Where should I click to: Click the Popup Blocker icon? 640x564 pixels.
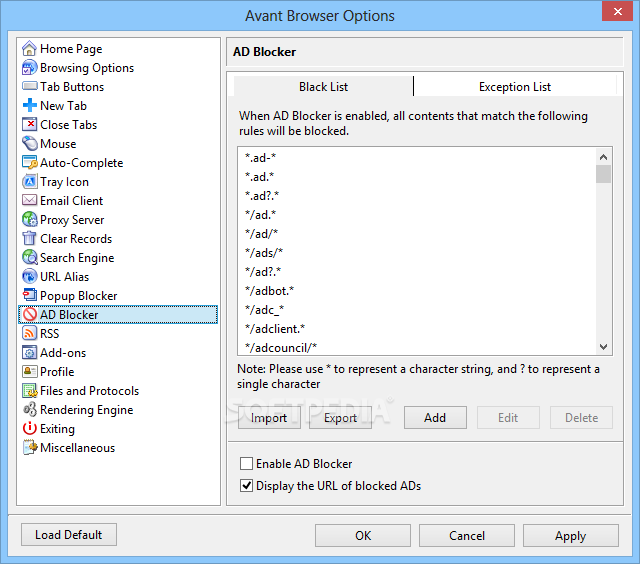point(29,295)
